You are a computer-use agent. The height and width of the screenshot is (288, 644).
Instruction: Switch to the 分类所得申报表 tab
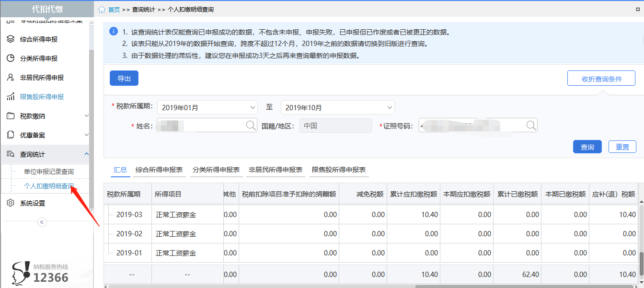[x=216, y=170]
